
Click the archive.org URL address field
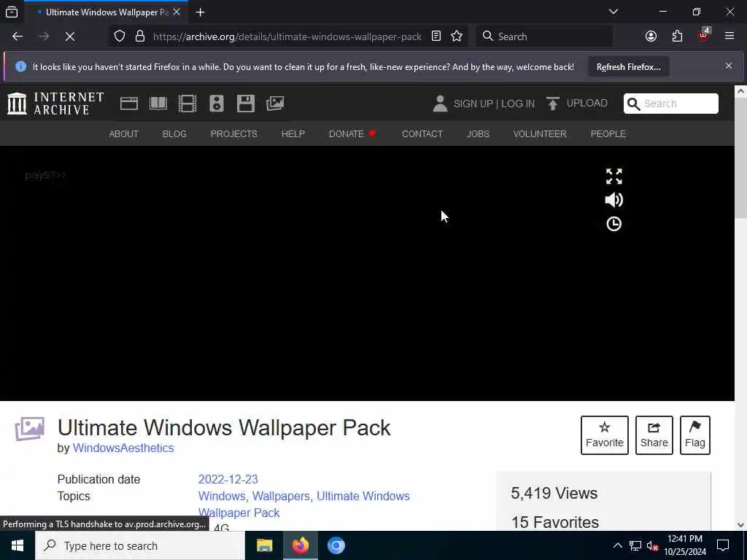287,36
